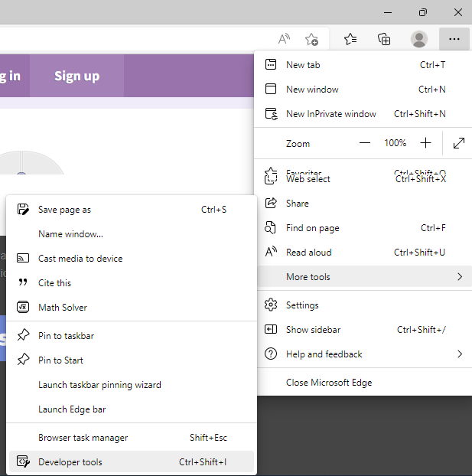Click the Settings and more ellipsis button
Image resolution: width=472 pixels, height=476 pixels.
pyautogui.click(x=454, y=39)
